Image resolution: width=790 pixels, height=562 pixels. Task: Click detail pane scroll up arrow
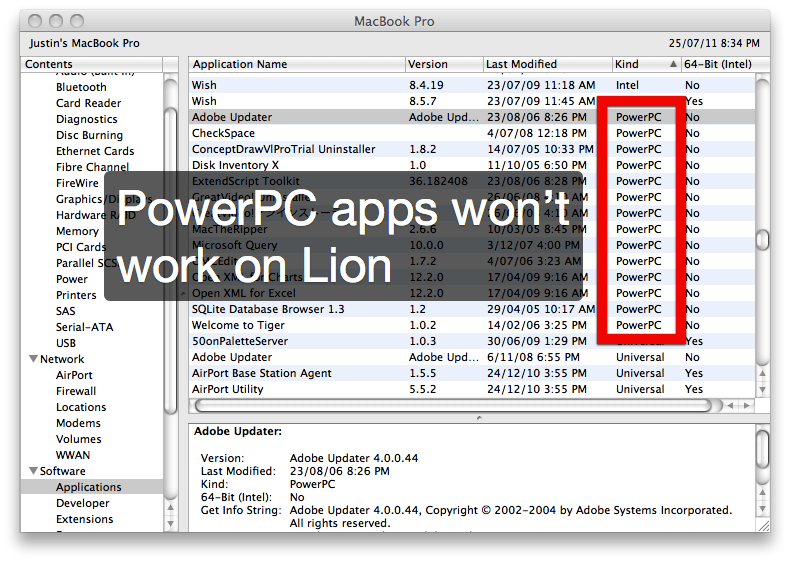point(763,492)
